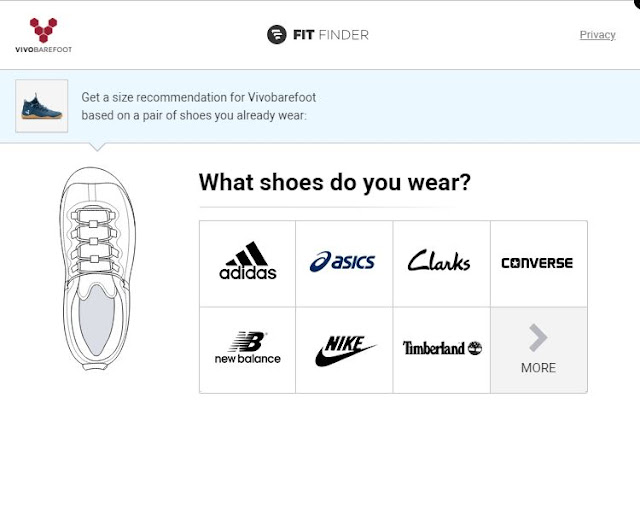Pick the Clarks brand logo

(439, 263)
